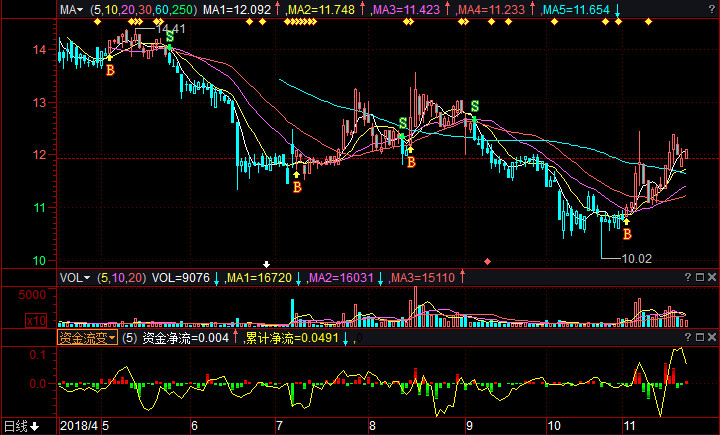The height and width of the screenshot is (435, 720).
Task: Open help icon in the main chart header
Action: click(711, 9)
